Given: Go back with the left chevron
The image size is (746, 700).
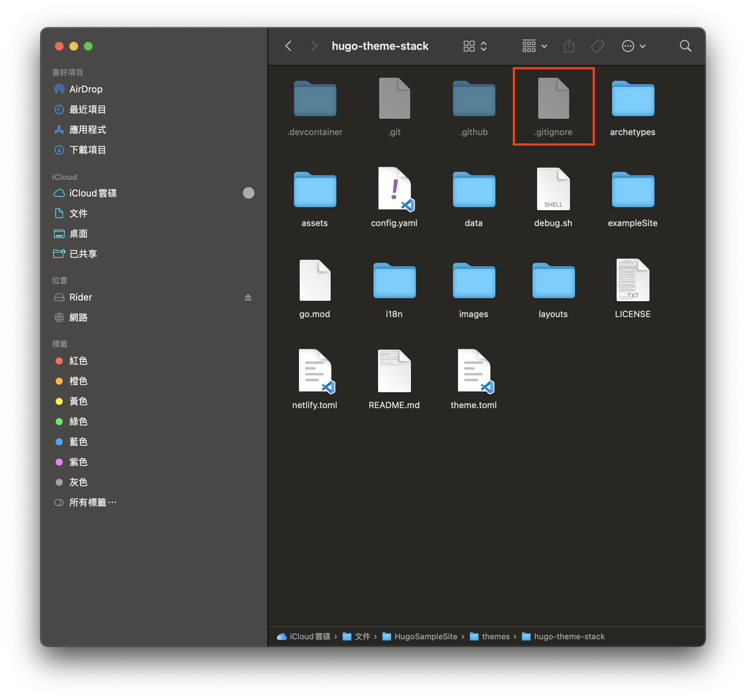Looking at the screenshot, I should point(288,46).
